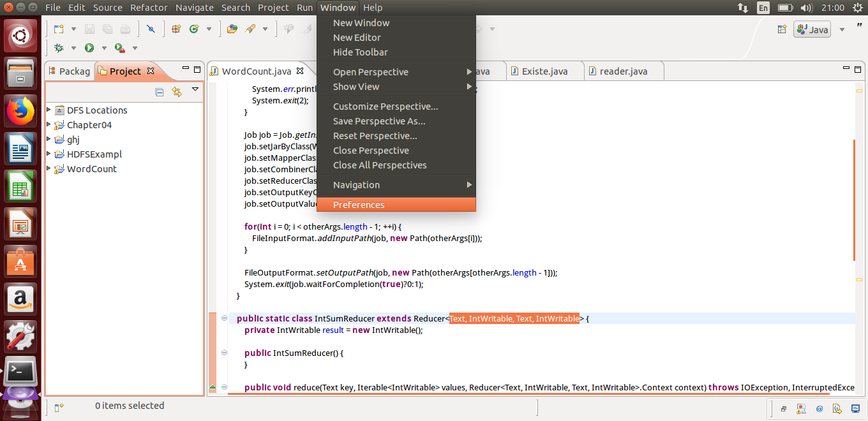Open the External Tools dropdown arrow
Screen dimensions: 868x421
click(135, 48)
